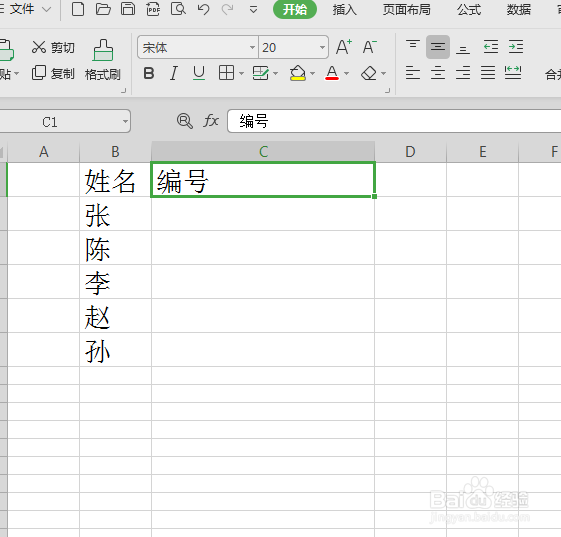Screen dimensions: 561x537
Task: Open the 公式 tab
Action: pos(469,10)
